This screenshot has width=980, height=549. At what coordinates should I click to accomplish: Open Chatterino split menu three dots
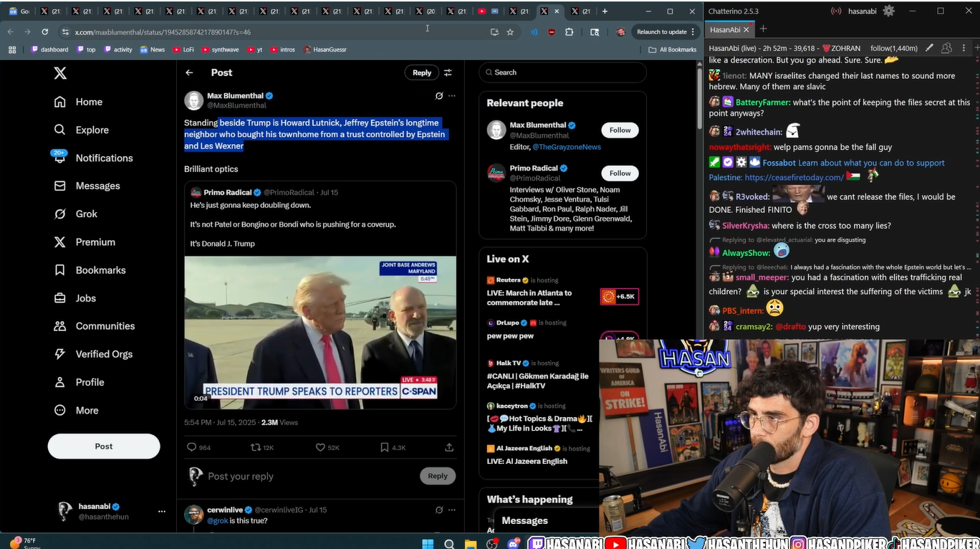(x=964, y=48)
